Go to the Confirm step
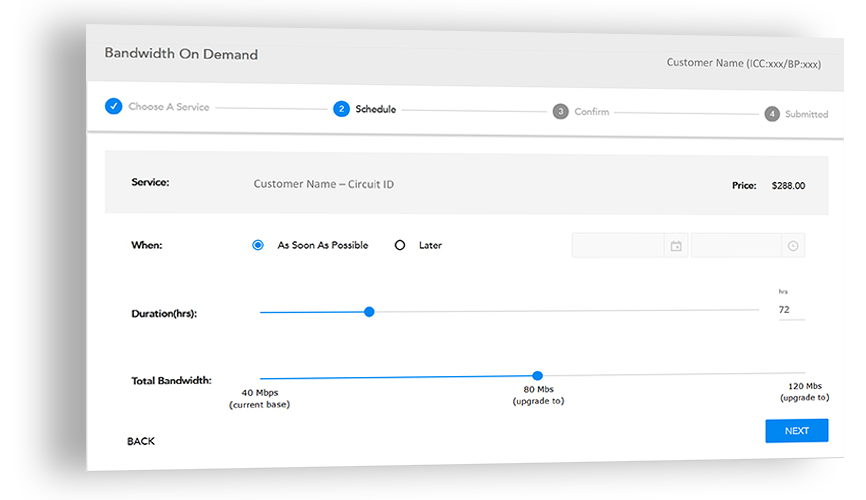 pyautogui.click(x=592, y=112)
